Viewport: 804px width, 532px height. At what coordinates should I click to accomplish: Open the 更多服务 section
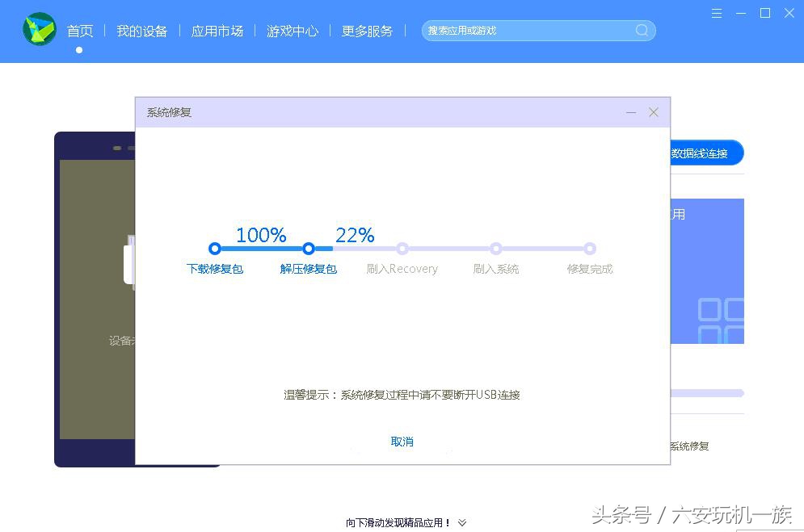(366, 31)
